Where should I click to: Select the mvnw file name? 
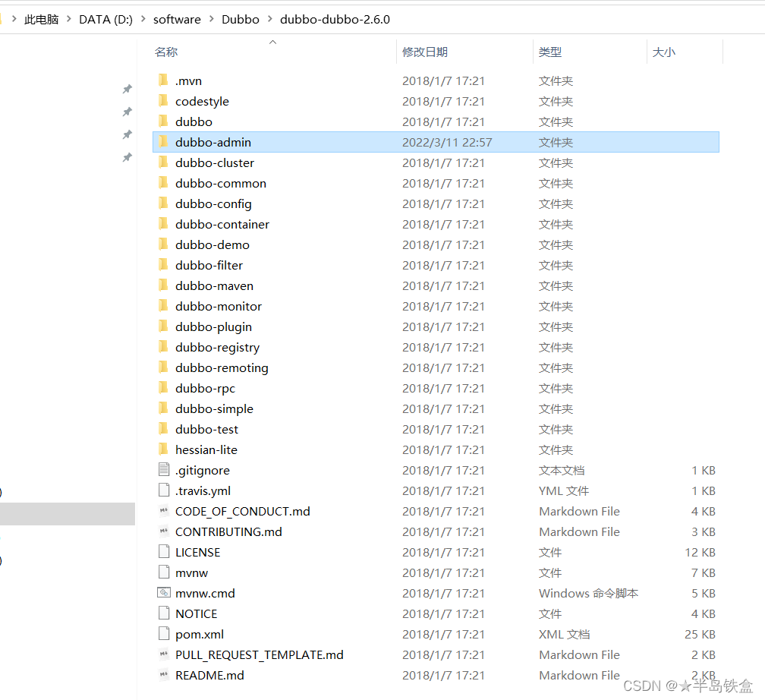(x=192, y=572)
